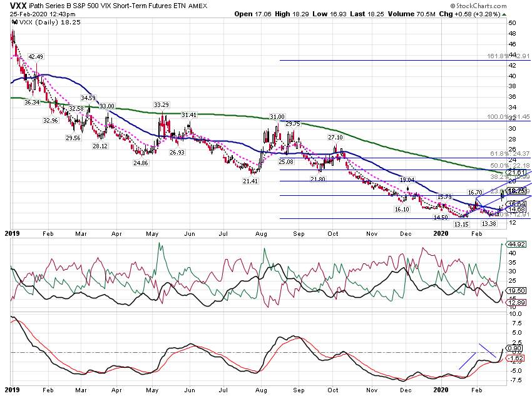Select the Aug label on bottom axis
532x396 pixels.
(x=261, y=390)
